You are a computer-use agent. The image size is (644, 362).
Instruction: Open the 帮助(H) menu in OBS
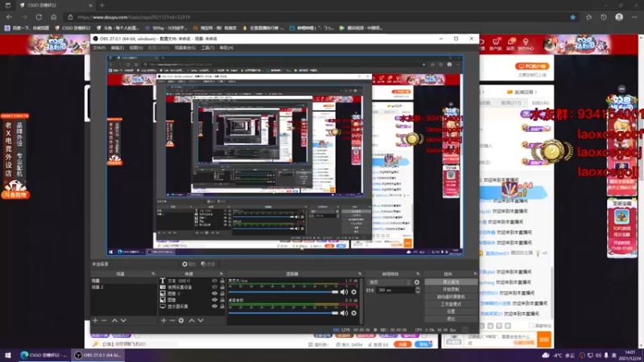[x=226, y=48]
